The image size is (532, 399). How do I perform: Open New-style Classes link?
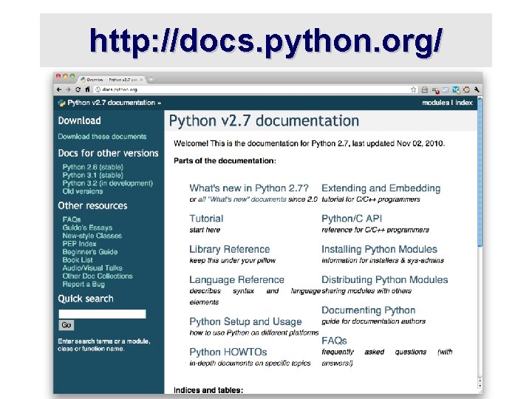(92, 236)
